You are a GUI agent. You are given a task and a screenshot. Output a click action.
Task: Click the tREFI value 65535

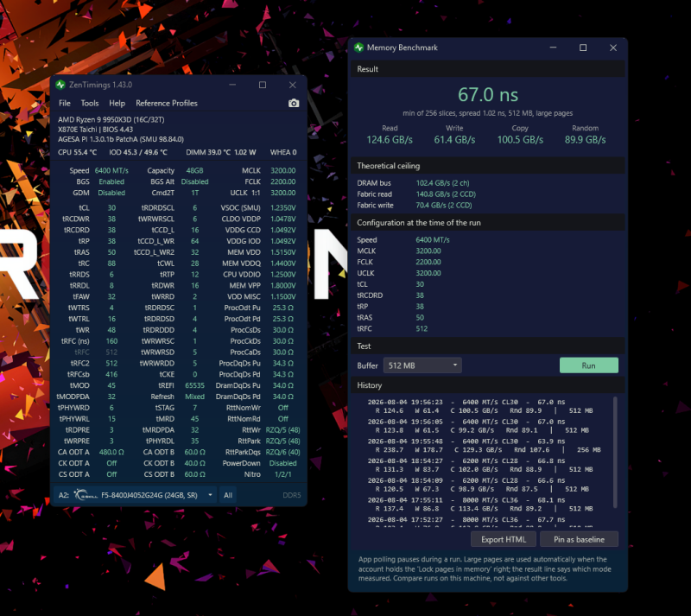coord(194,385)
